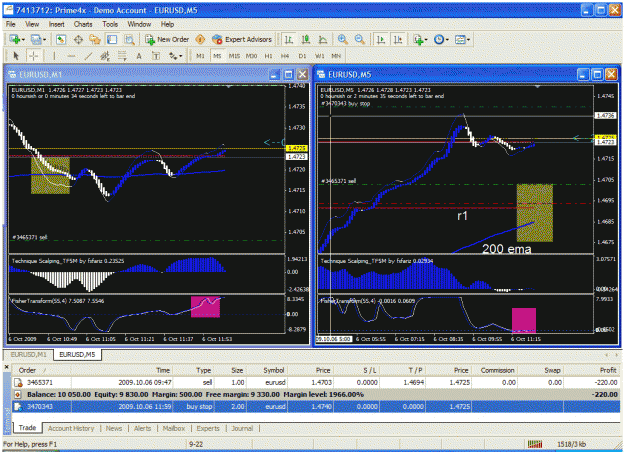Expand the Profiles dropdown arrow
625x452 pixels.
pos(44,40)
